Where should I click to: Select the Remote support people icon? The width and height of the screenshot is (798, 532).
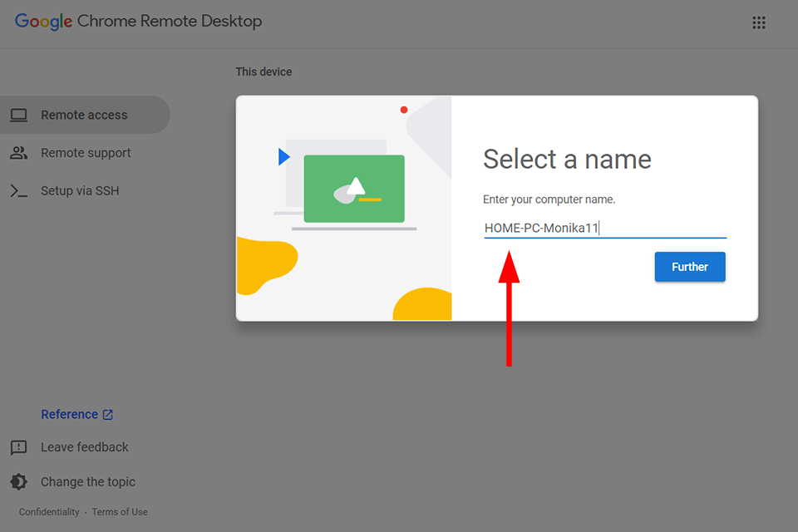(19, 153)
